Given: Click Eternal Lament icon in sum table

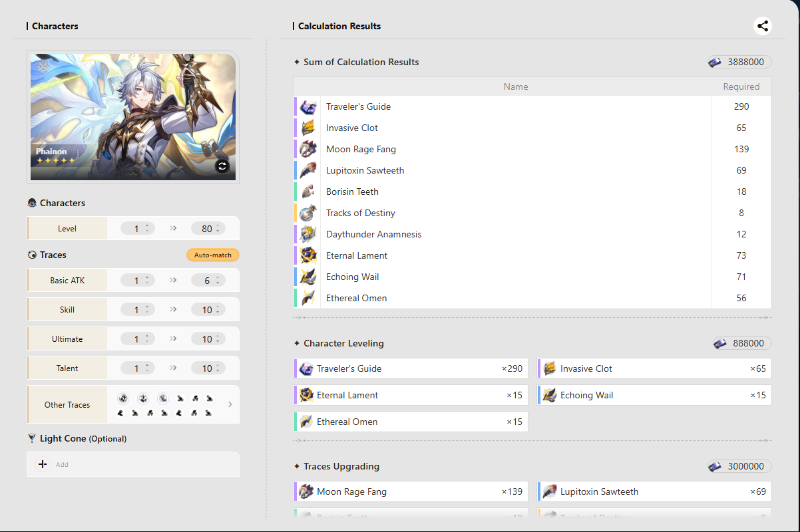Looking at the screenshot, I should click(308, 255).
